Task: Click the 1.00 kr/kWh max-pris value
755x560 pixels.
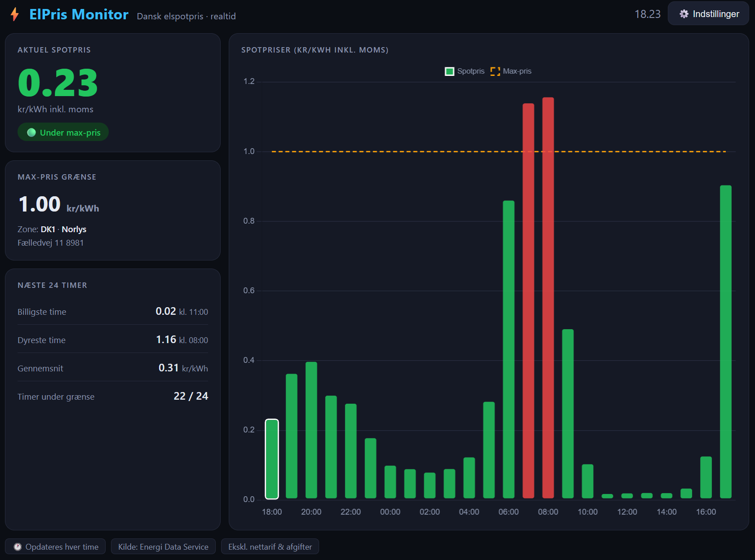Action: 58,205
